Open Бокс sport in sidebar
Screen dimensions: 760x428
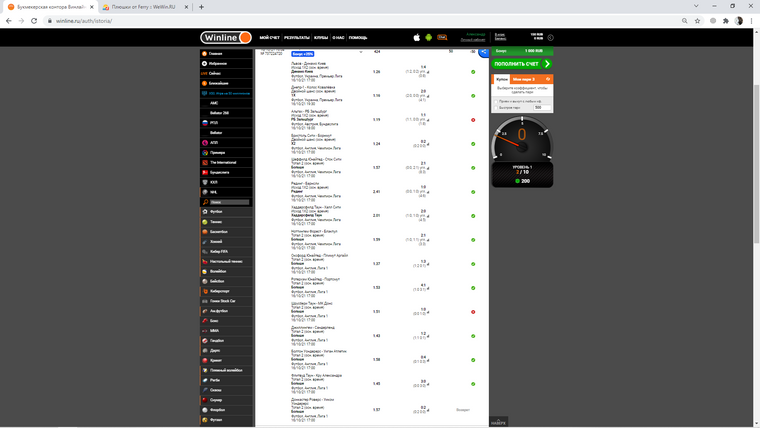(x=226, y=321)
